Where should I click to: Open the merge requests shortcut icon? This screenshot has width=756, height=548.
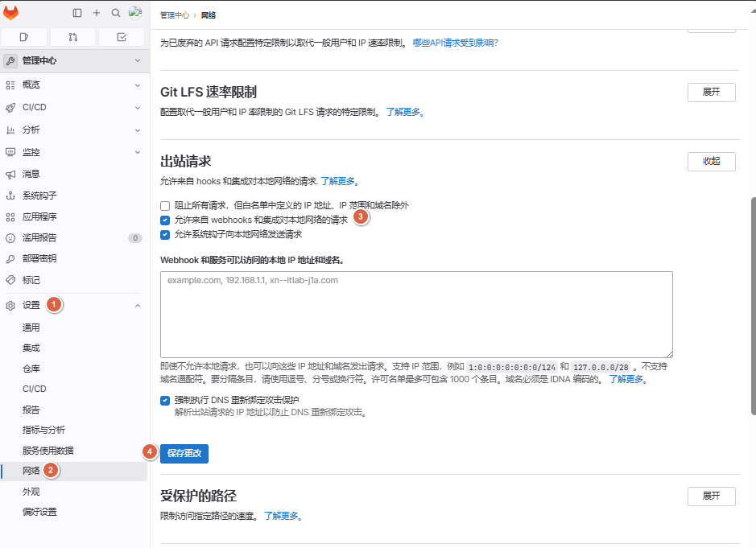72,37
